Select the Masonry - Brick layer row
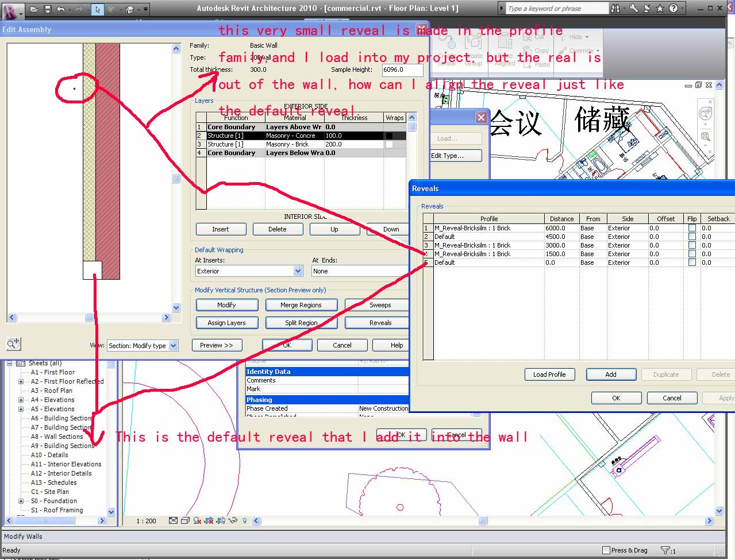The width and height of the screenshot is (735, 560). pyautogui.click(x=301, y=144)
